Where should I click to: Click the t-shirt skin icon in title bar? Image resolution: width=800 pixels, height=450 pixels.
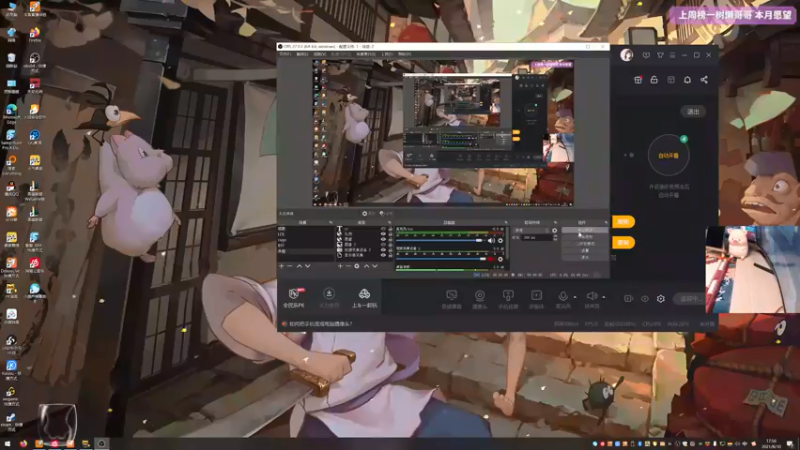pos(660,55)
